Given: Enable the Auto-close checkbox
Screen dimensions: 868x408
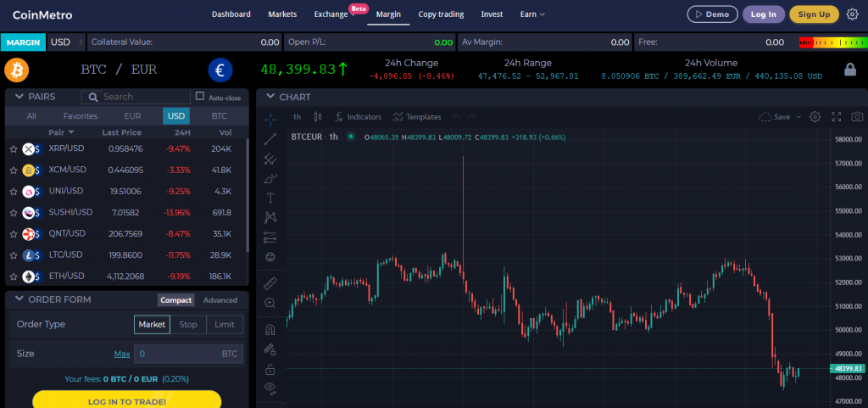Looking at the screenshot, I should (x=200, y=97).
